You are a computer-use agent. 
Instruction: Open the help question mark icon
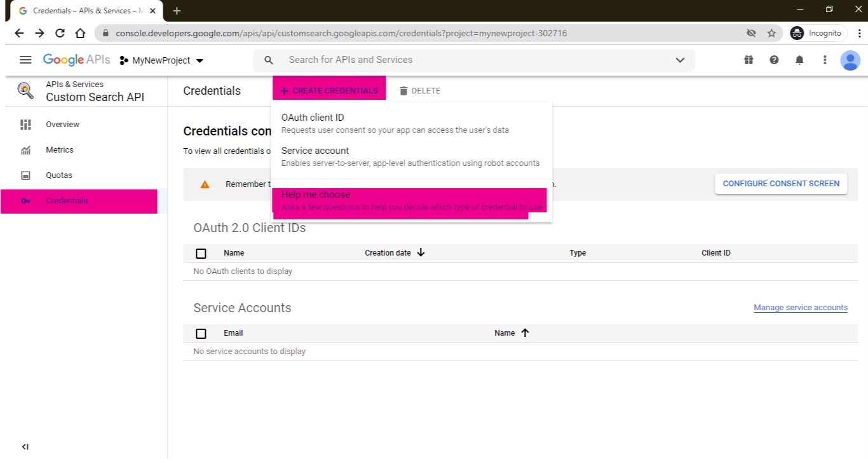click(774, 60)
